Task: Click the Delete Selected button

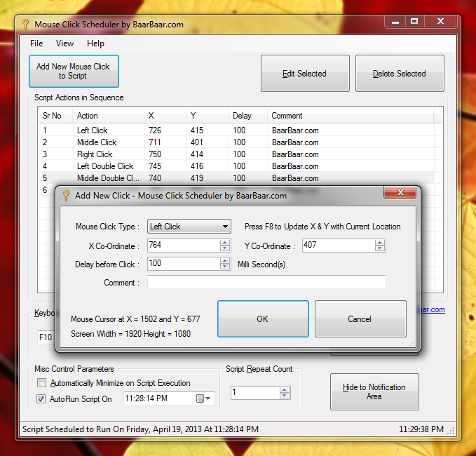Action: (x=400, y=73)
